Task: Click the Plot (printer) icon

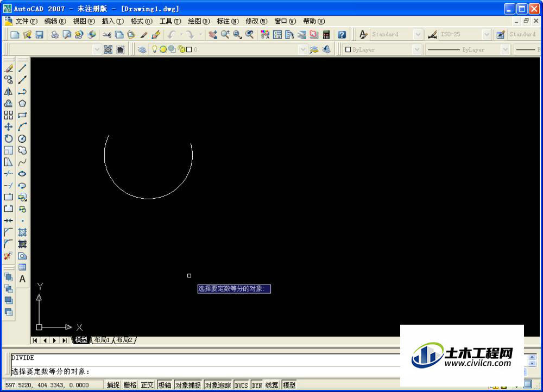Action: (x=55, y=34)
